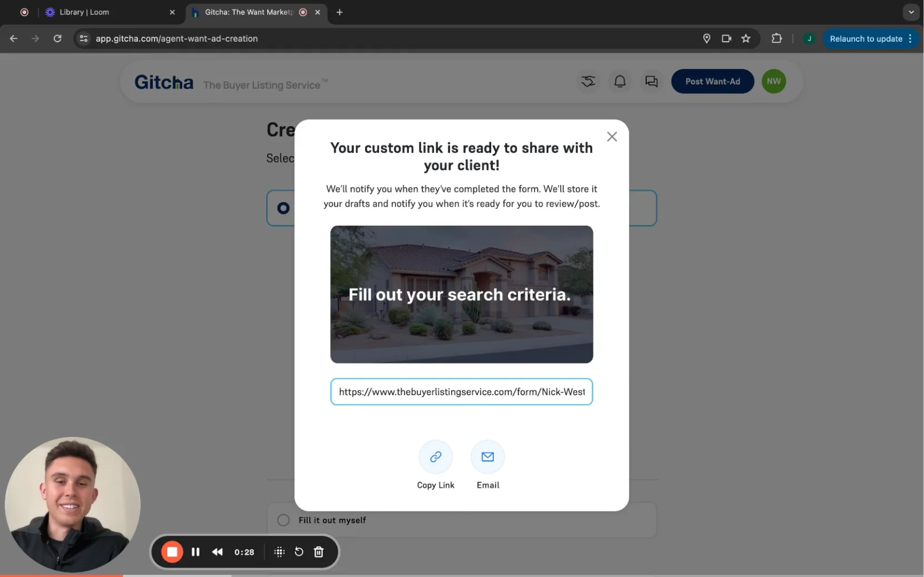This screenshot has width=924, height=577.
Task: Stop the Loom recording
Action: (172, 552)
